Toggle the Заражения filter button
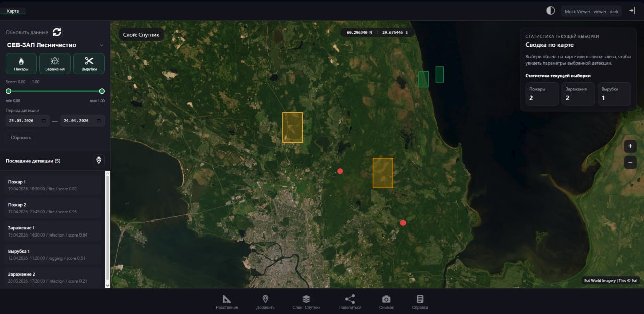 click(55, 64)
